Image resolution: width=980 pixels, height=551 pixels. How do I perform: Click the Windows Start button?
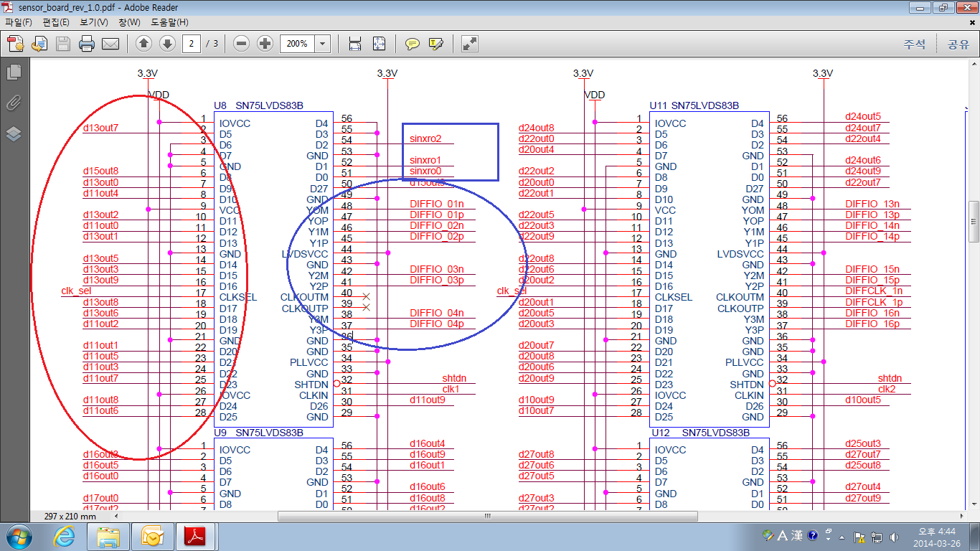[19, 536]
